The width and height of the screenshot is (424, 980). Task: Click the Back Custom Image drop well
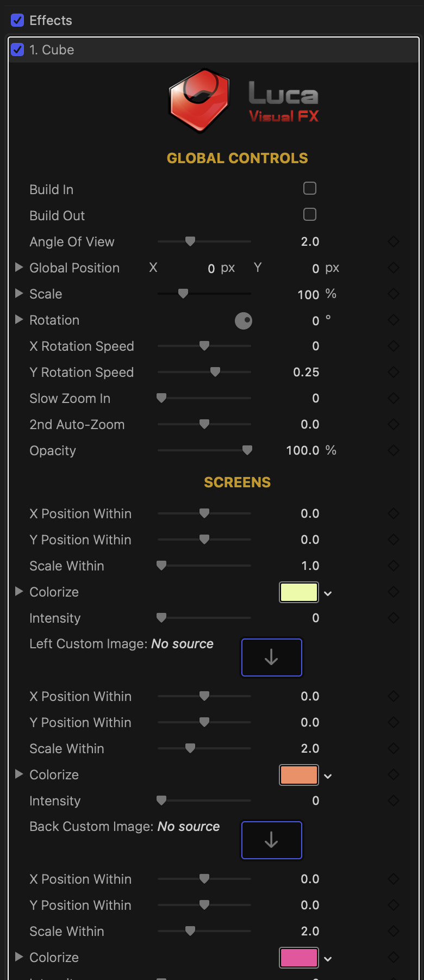click(x=271, y=840)
